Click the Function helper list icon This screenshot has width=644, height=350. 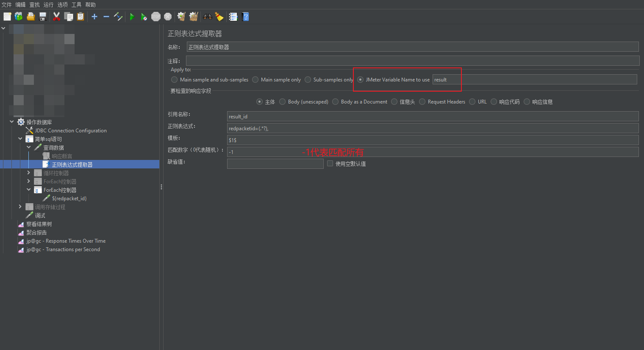click(x=233, y=17)
